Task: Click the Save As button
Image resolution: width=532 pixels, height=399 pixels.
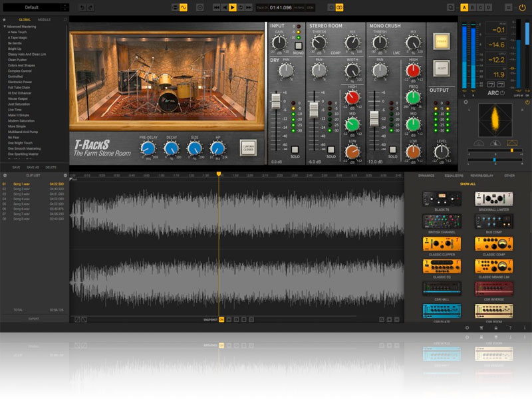Action: click(33, 168)
